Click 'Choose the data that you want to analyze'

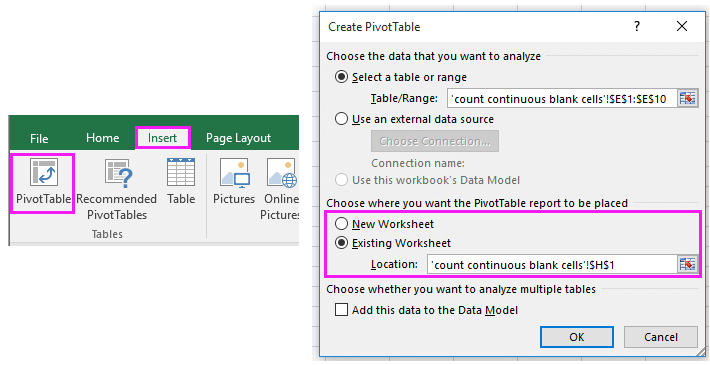[x=433, y=56]
